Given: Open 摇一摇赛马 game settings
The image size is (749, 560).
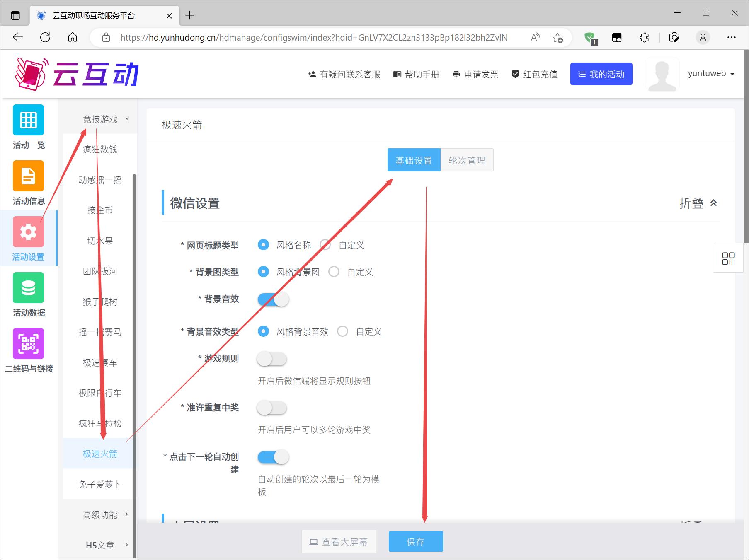Looking at the screenshot, I should point(100,332).
